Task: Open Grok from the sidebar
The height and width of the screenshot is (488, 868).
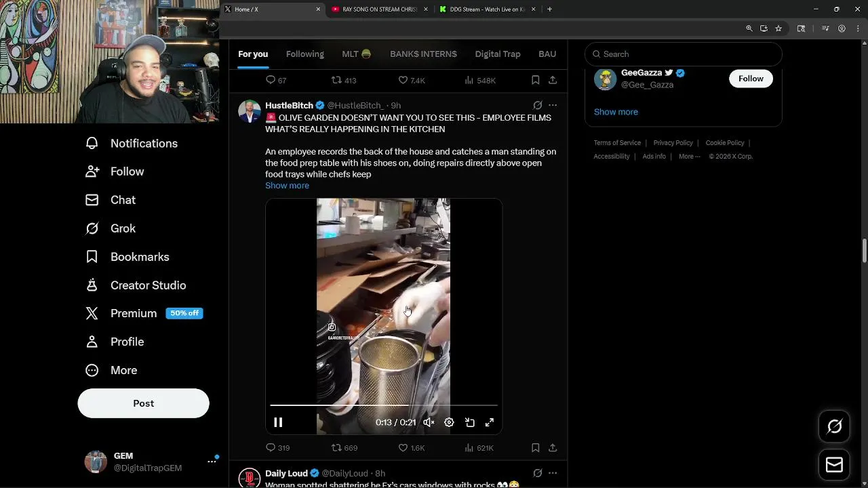Action: (111, 228)
